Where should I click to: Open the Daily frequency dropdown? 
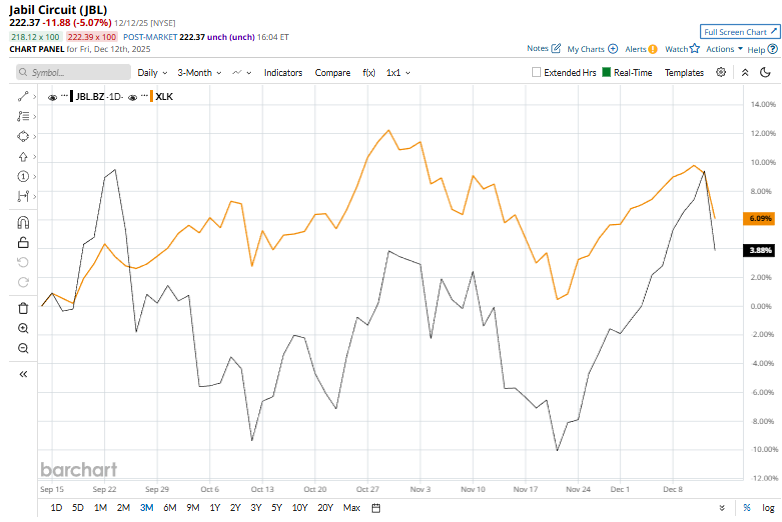(152, 73)
